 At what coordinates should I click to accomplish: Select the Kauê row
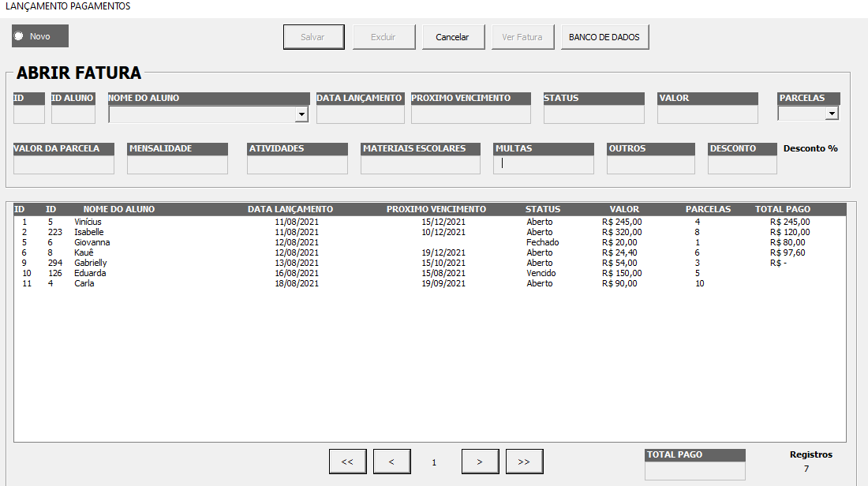pos(429,252)
